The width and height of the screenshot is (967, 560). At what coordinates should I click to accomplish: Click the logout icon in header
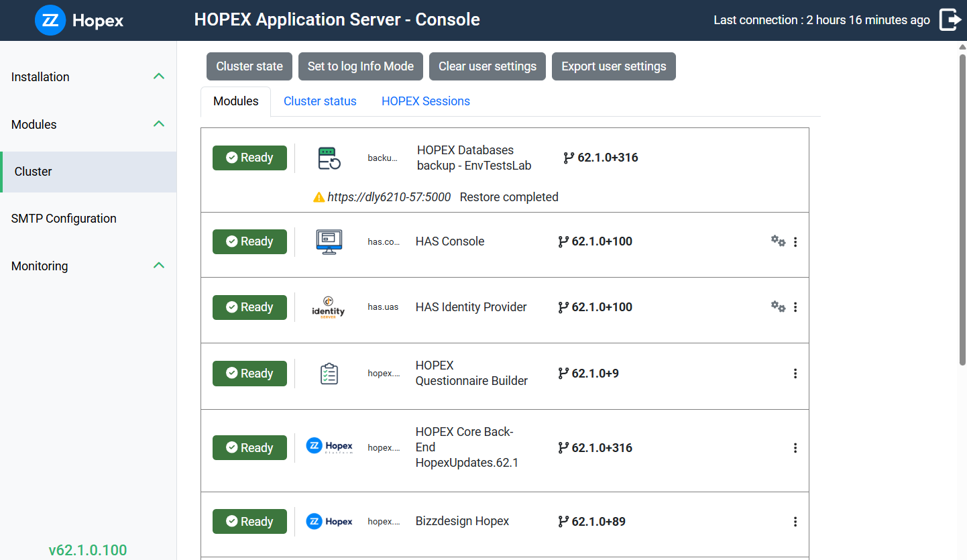pos(950,20)
